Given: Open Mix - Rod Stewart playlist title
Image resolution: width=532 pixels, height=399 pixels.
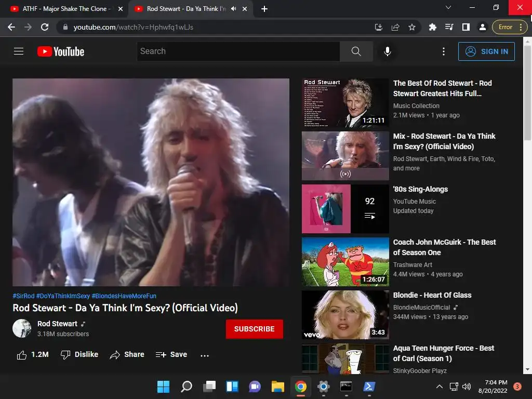Looking at the screenshot, I should pos(444,141).
